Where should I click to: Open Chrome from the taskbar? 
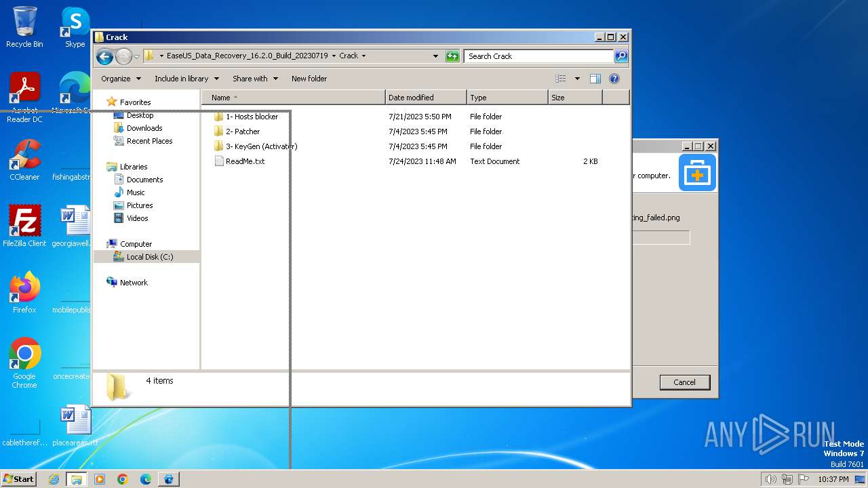click(x=123, y=479)
